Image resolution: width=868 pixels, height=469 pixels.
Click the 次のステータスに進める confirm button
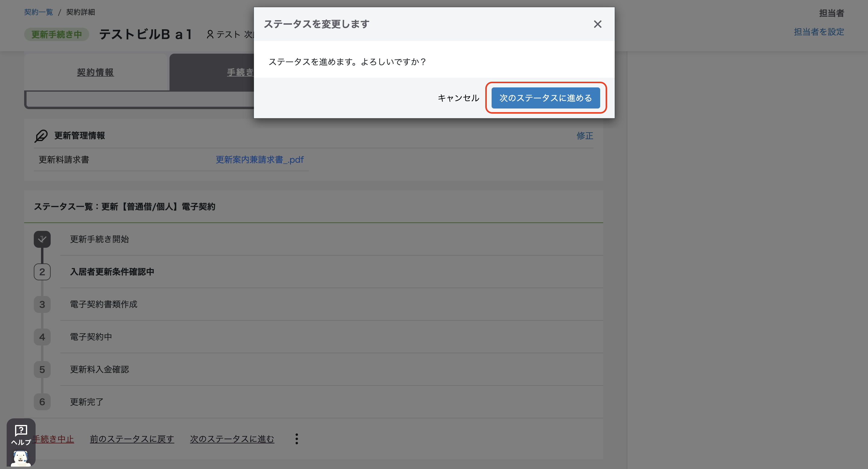[x=546, y=98]
